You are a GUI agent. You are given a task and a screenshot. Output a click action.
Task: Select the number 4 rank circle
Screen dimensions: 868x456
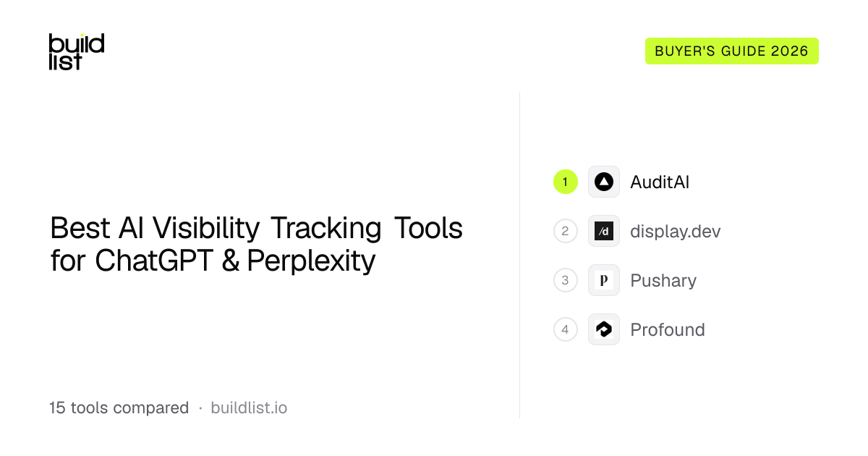(566, 329)
